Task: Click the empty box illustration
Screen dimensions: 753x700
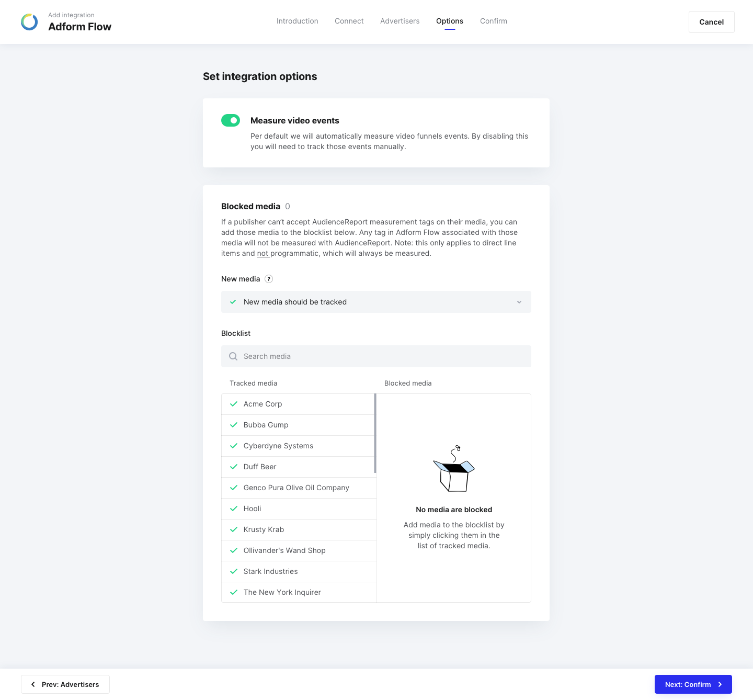Action: point(454,469)
